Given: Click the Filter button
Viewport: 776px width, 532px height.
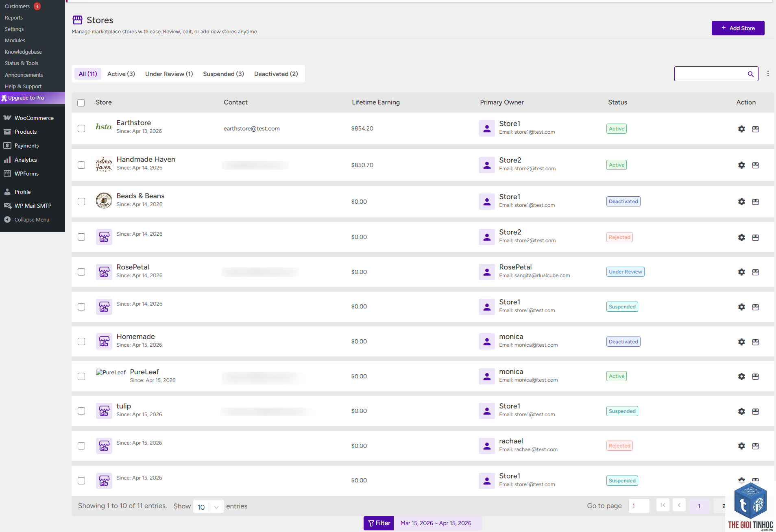Looking at the screenshot, I should (379, 523).
